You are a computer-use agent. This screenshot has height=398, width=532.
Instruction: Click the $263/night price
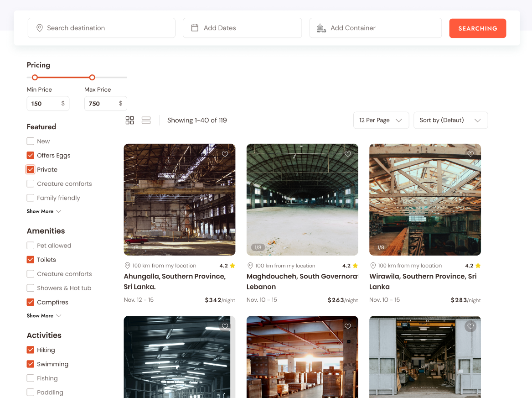coord(343,300)
